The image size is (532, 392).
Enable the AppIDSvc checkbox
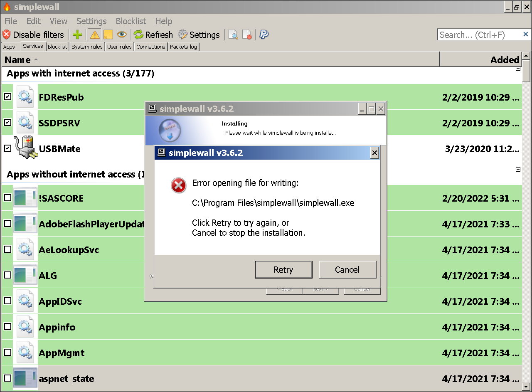click(x=7, y=301)
